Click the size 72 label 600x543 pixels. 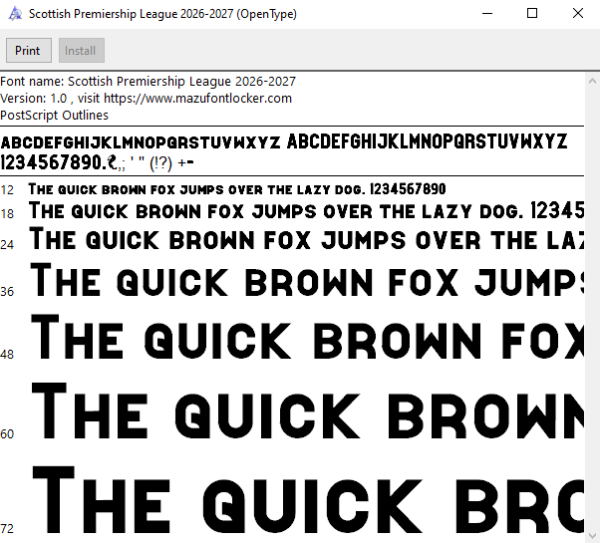point(7,529)
